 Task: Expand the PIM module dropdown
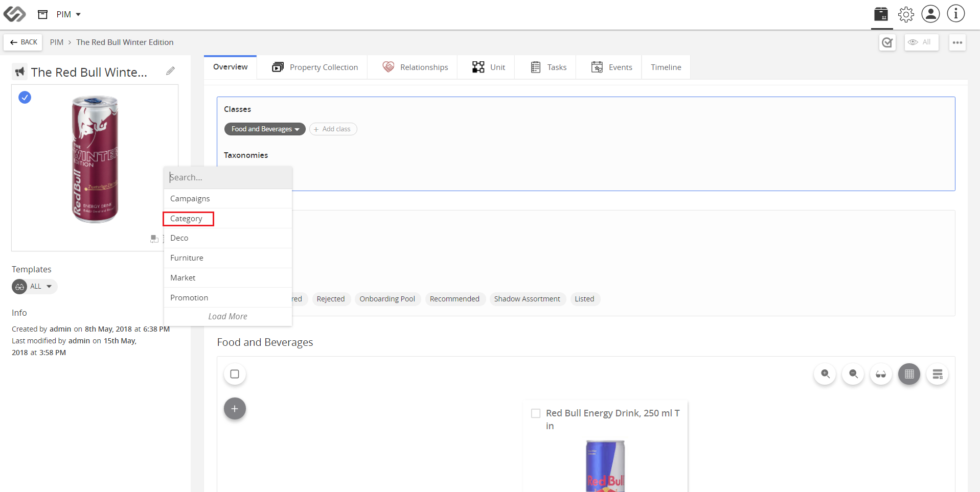click(69, 14)
